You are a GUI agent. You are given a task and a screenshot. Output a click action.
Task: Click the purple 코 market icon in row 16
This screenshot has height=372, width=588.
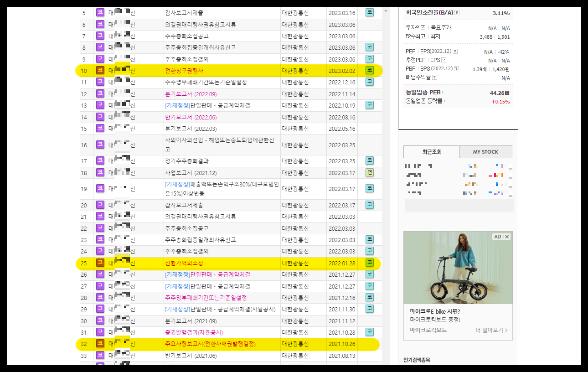[x=100, y=145]
